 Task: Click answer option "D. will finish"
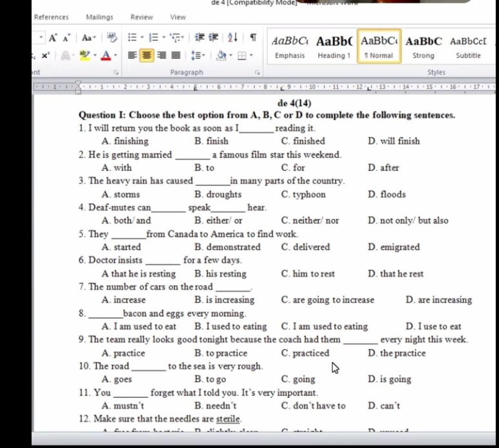pyautogui.click(x=394, y=141)
